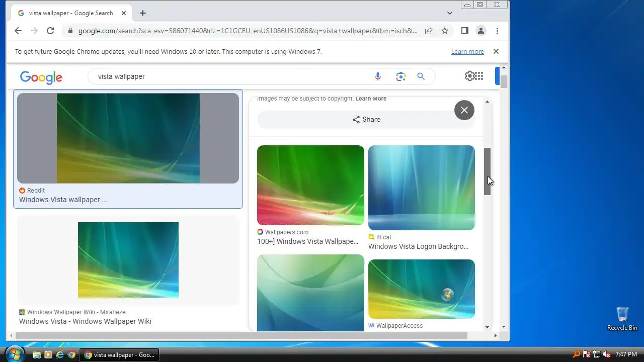
Task: Share the previewed image
Action: tap(366, 119)
